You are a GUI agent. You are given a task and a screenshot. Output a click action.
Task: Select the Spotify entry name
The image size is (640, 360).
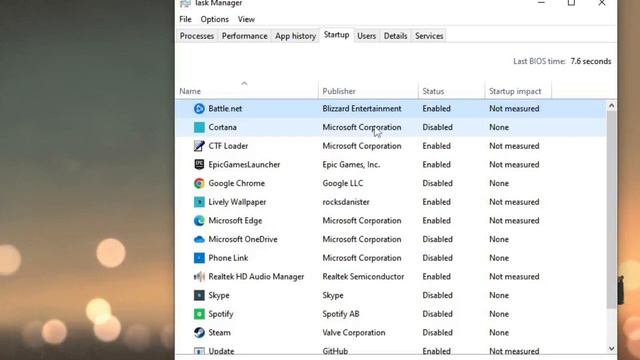click(221, 314)
